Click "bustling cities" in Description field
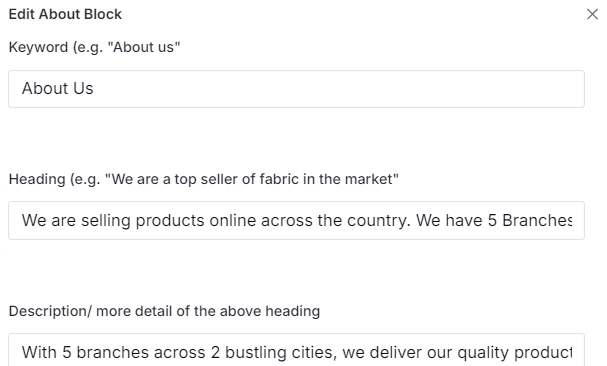The height and width of the screenshot is (366, 607). coord(281,352)
